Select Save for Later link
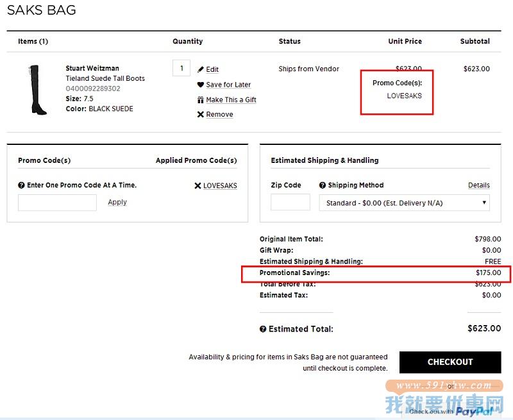 click(228, 85)
